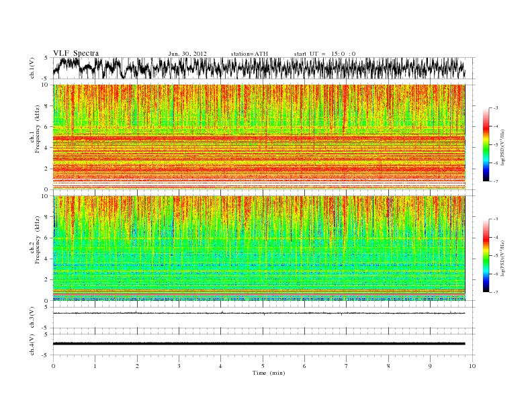Screen dimensions: 532x411
Task: Click the ch.1 frequency axis "2" kHz tick
Action: point(46,169)
